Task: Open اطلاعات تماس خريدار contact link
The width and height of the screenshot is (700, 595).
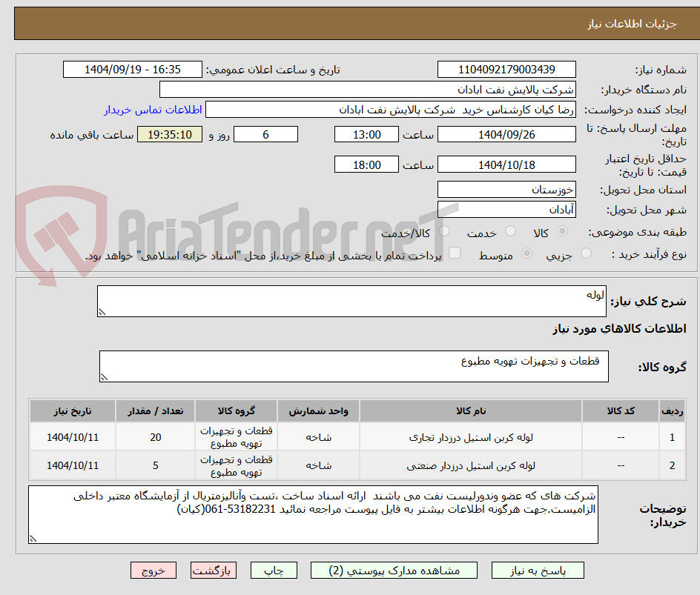Action: [153, 110]
